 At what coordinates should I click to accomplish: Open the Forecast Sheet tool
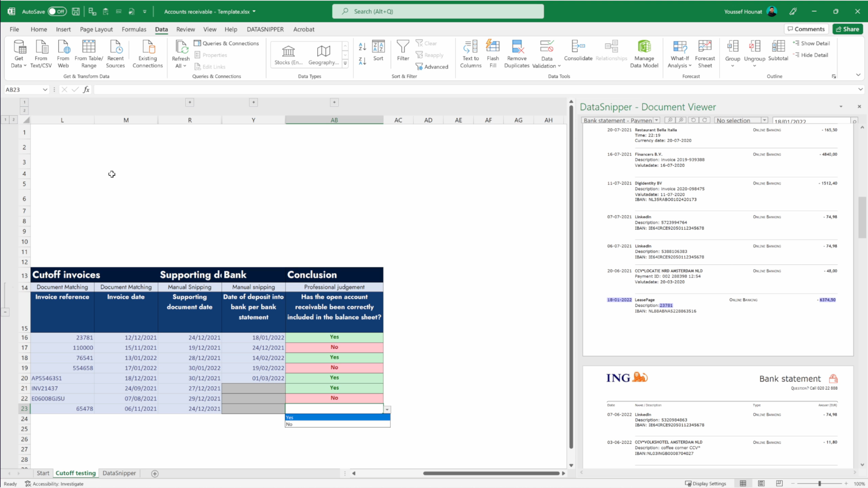click(x=705, y=53)
